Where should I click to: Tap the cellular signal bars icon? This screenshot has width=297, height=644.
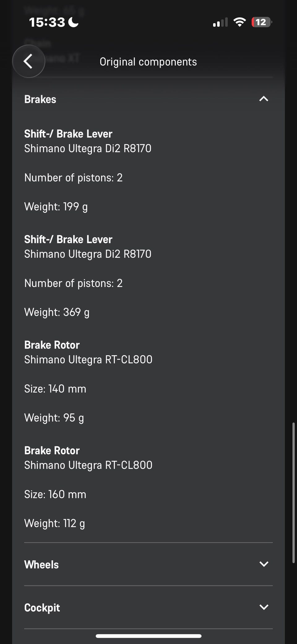coord(220,22)
